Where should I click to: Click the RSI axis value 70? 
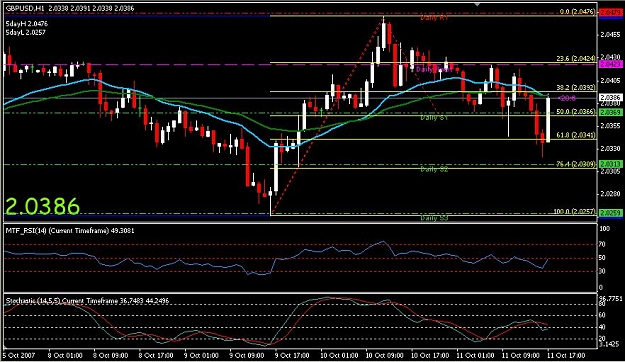coord(603,244)
